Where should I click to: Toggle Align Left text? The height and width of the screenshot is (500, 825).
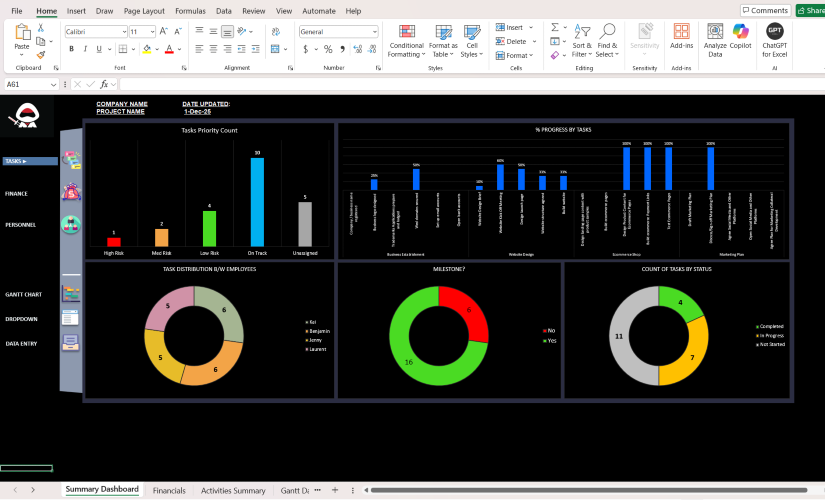tap(199, 49)
